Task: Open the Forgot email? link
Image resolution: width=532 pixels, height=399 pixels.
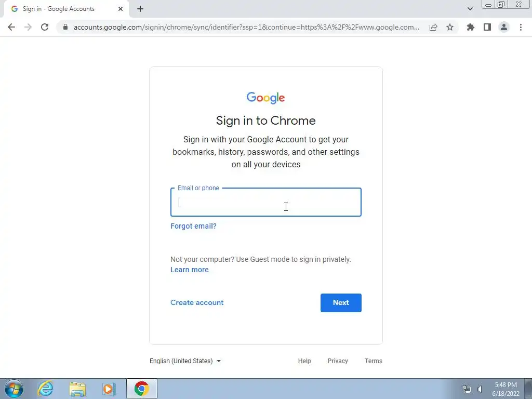Action: [x=193, y=226]
